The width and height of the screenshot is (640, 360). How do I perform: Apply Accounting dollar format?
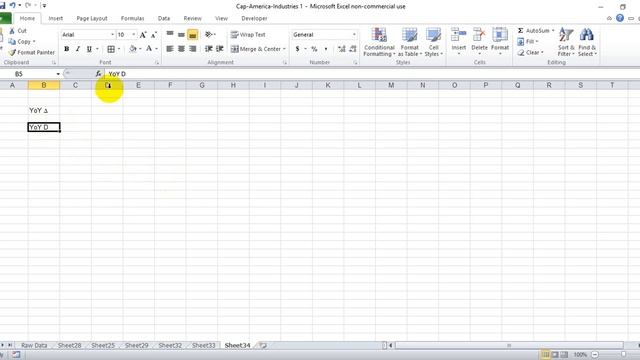(298, 49)
